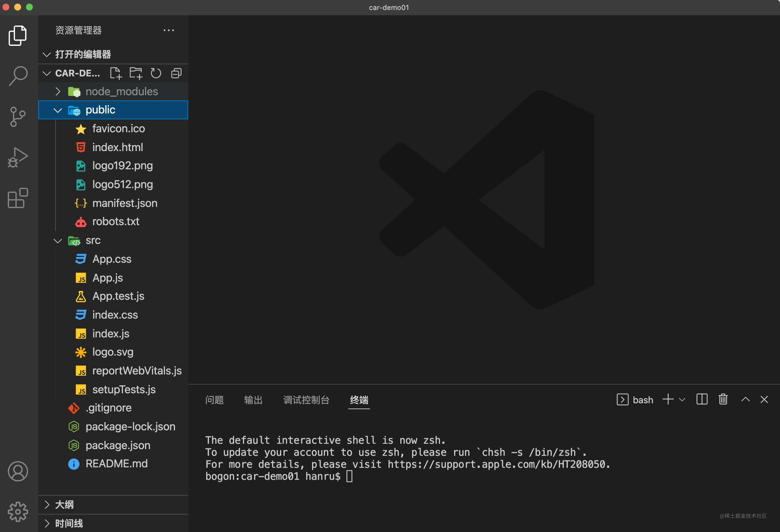
Task: Open robots.txt file
Action: pyautogui.click(x=113, y=222)
